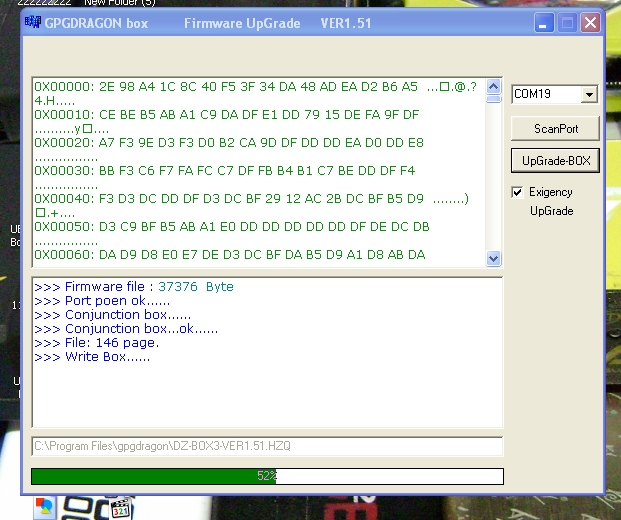Select hex row 0X00030 line
The image size is (621, 520).
(225, 171)
